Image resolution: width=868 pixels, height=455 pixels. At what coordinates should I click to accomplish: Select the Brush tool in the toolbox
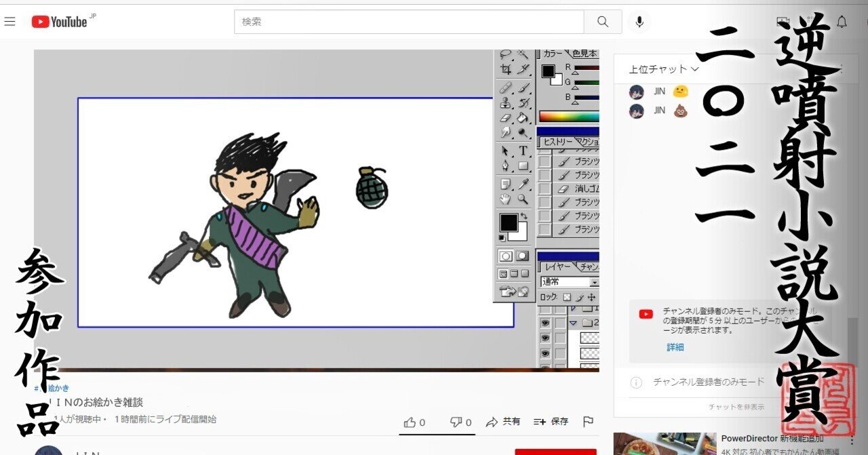pyautogui.click(x=524, y=88)
